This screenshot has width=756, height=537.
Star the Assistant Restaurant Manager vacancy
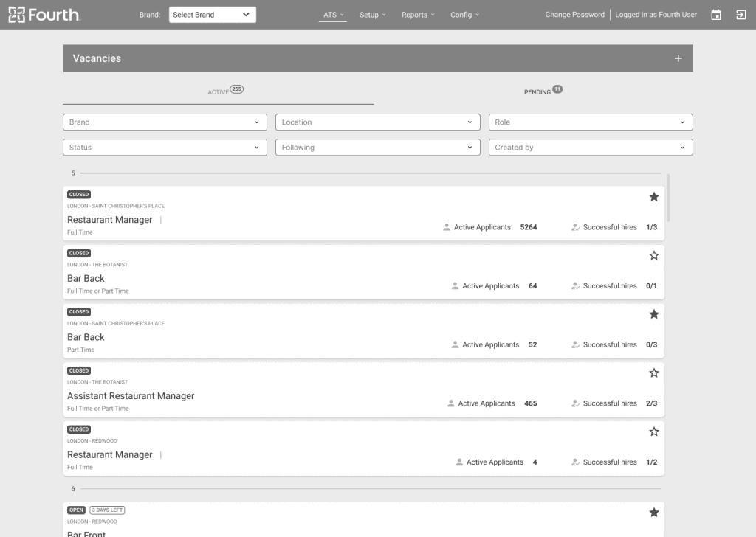tap(653, 373)
